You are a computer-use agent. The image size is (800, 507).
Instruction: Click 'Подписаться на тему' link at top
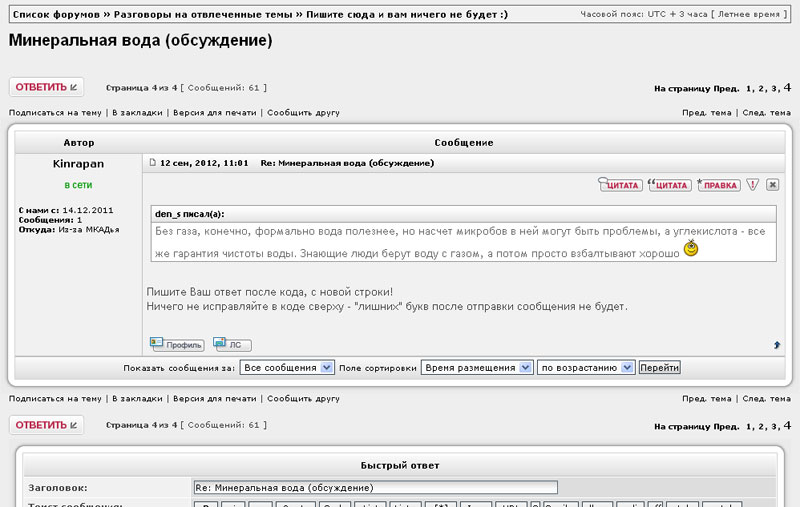tap(56, 113)
